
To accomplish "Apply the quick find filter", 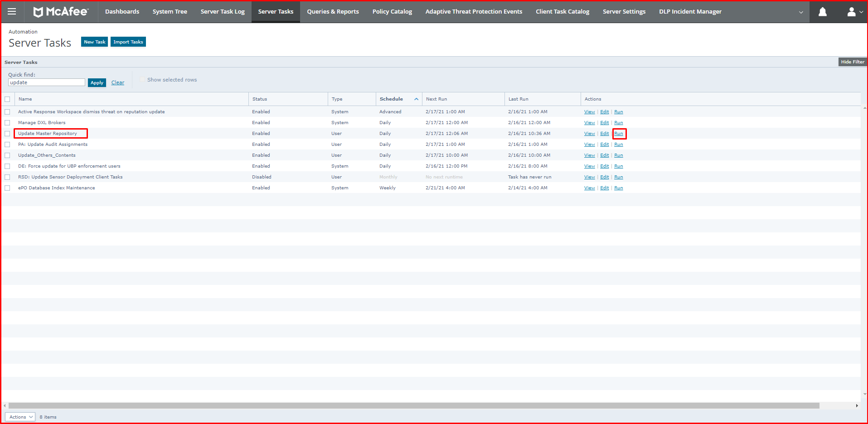I will pos(97,82).
